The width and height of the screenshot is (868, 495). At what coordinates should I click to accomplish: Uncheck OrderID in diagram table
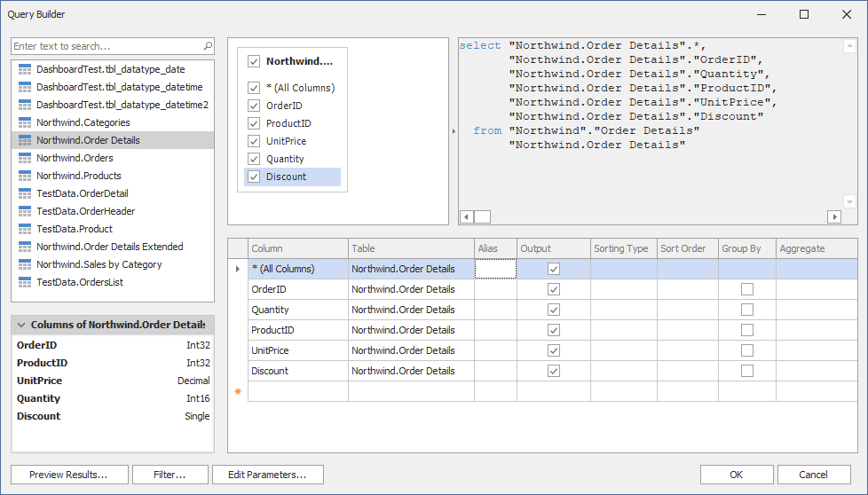[254, 106]
